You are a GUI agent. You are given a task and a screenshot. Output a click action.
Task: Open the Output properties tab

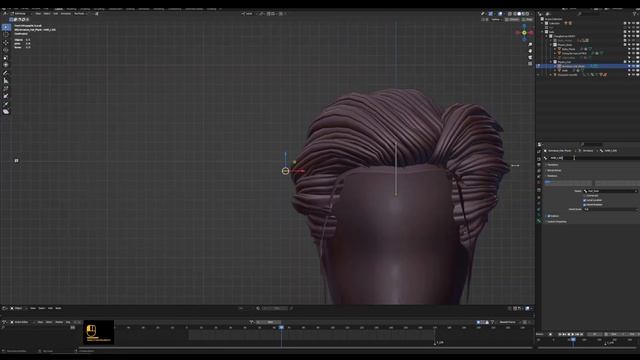pos(539,164)
